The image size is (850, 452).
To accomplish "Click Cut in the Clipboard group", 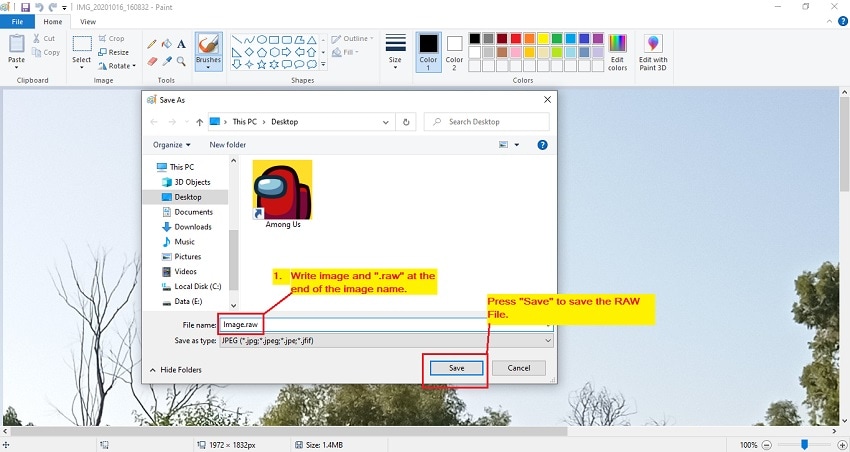I will point(44,38).
